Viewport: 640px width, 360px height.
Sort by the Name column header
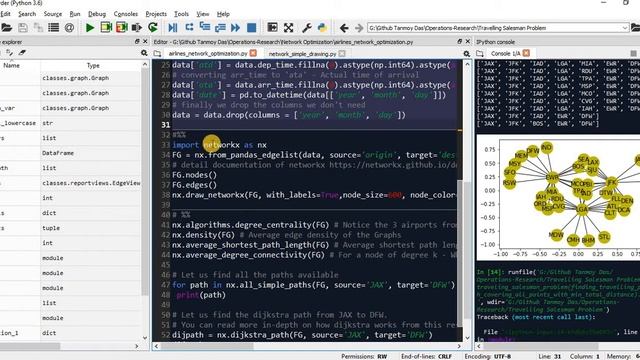[x=12, y=65]
